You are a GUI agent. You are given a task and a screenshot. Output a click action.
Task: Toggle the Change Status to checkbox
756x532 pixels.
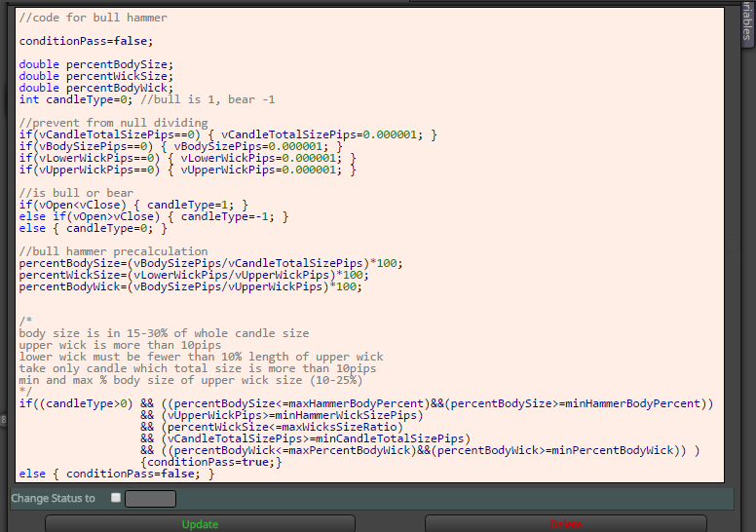(116, 497)
